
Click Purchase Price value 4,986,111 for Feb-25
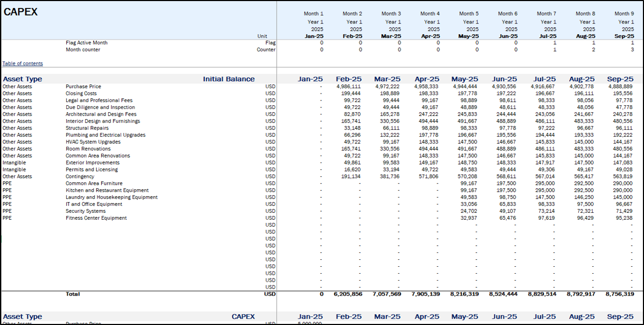coord(349,87)
